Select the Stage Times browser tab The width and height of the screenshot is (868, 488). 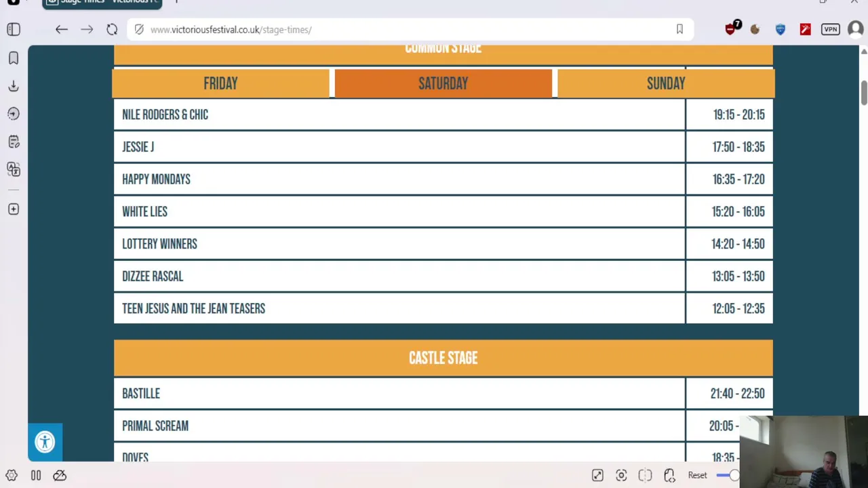(x=102, y=3)
